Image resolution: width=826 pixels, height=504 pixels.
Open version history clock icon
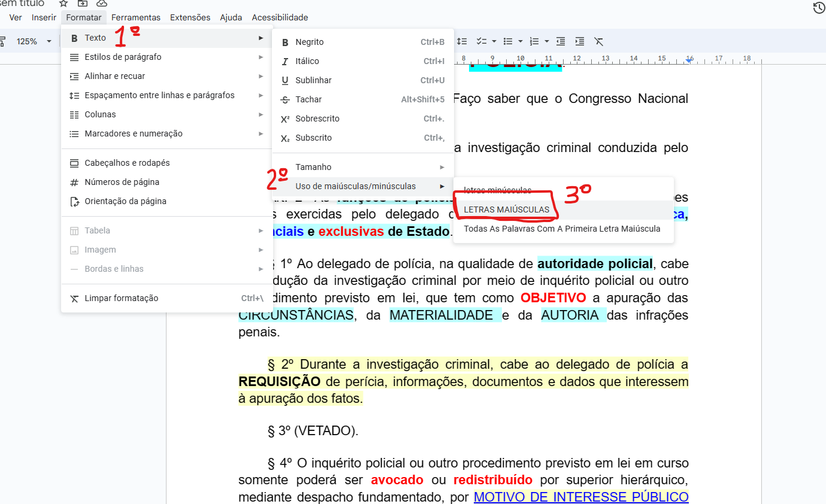click(819, 8)
